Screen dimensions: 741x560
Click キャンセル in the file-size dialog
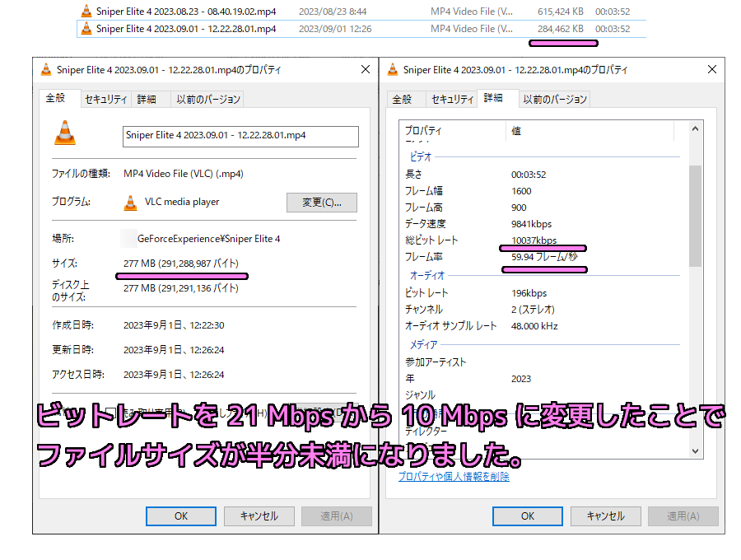(259, 516)
